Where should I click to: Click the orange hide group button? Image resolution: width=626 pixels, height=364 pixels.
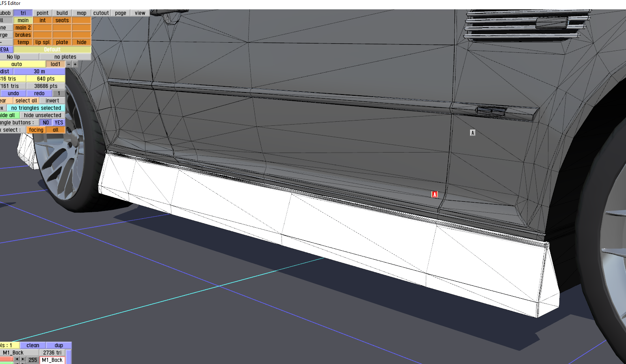(82, 42)
